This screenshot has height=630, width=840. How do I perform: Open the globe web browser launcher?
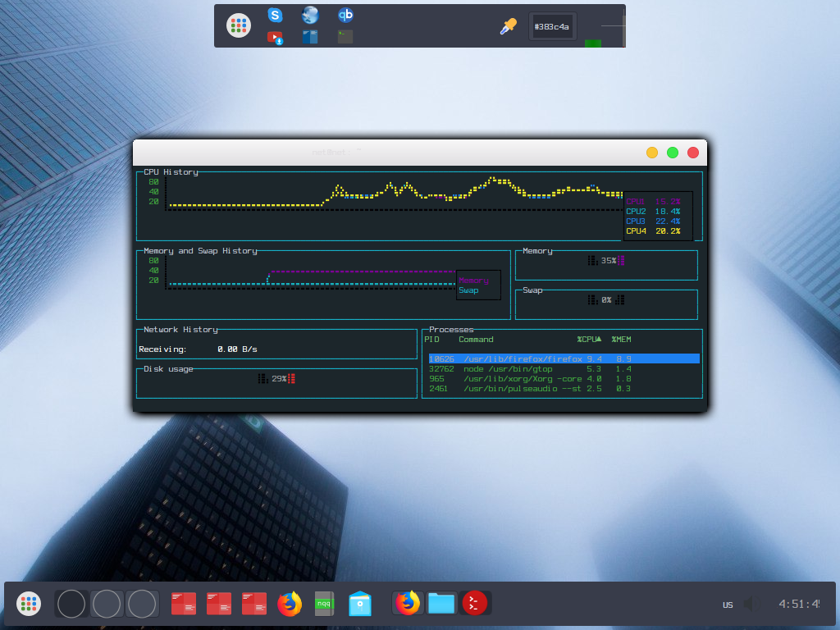coord(310,15)
